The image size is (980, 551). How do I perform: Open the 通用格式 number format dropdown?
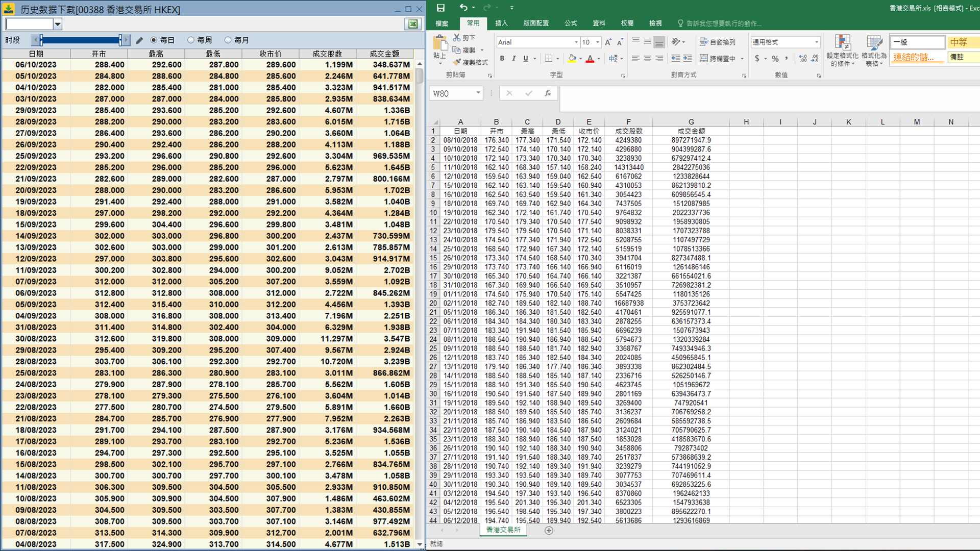[x=817, y=42]
